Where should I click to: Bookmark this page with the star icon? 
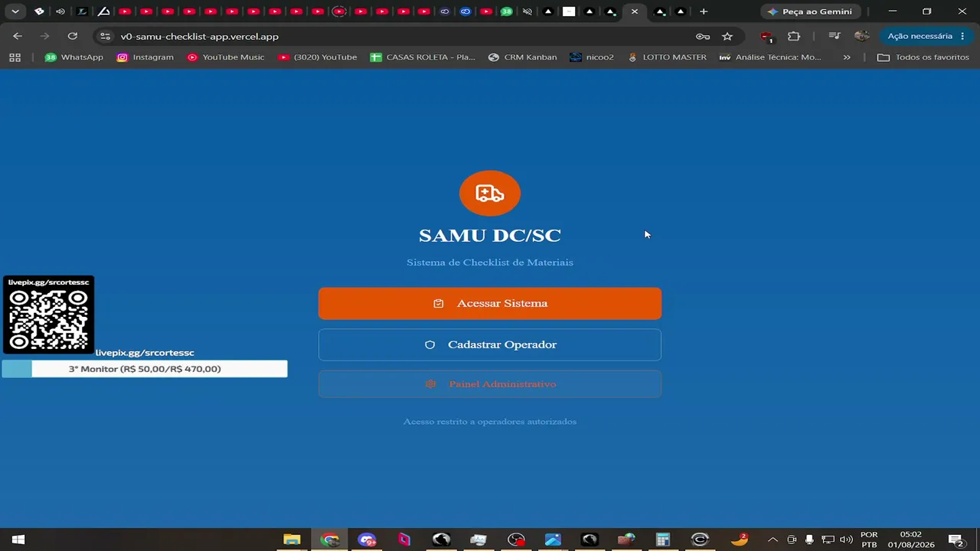click(x=727, y=36)
